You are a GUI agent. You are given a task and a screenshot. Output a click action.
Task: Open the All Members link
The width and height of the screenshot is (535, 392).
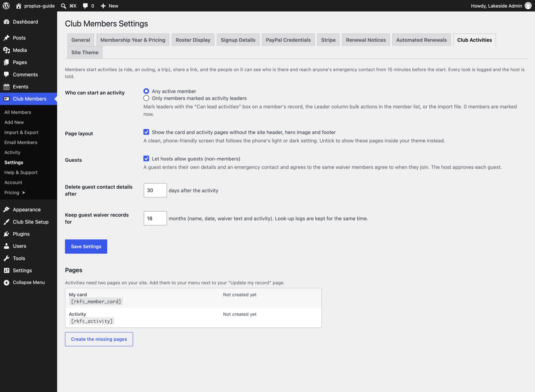[18, 112]
